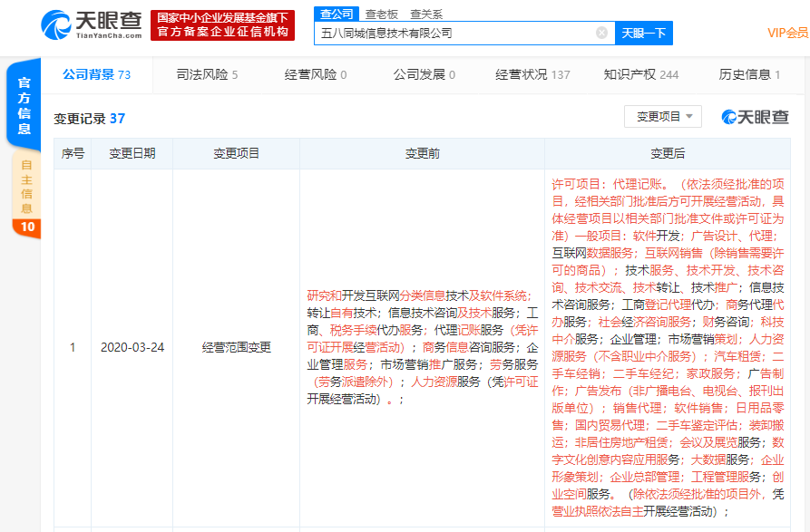
Task: Open the 公司背景 73 tab
Action: 96,74
